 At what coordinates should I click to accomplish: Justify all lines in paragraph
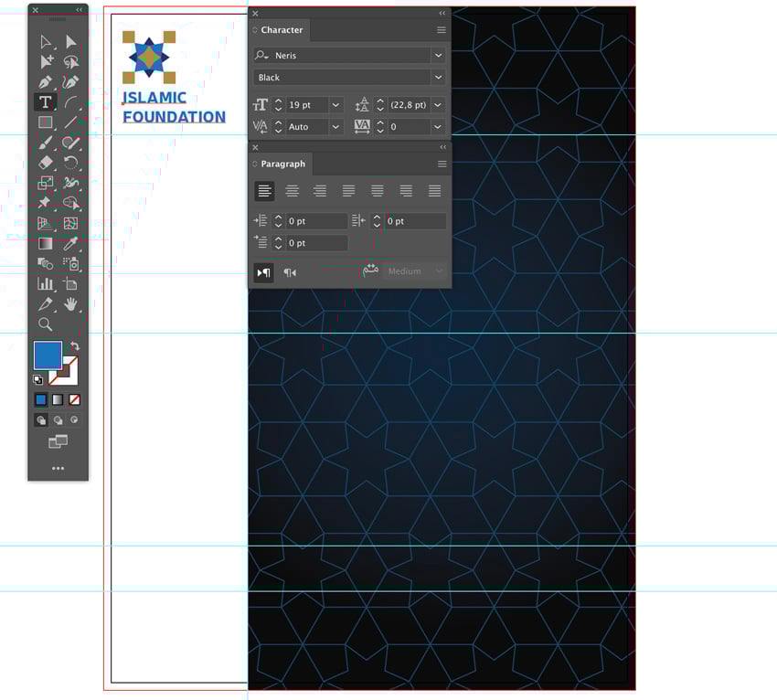[434, 191]
